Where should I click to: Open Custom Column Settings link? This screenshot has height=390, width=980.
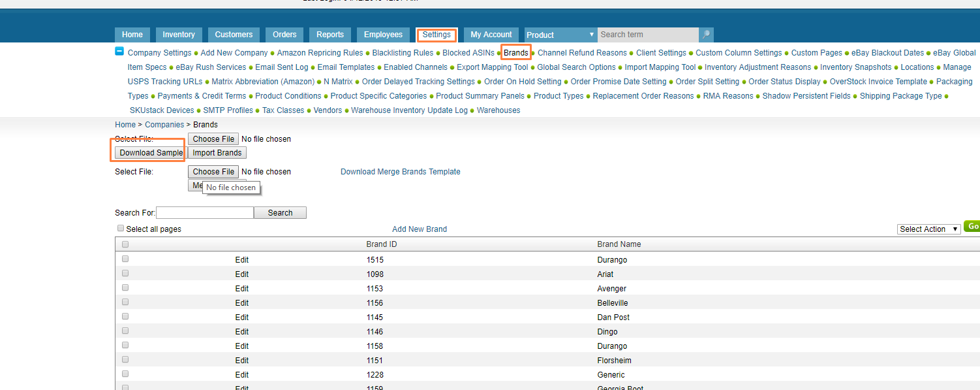click(x=739, y=53)
